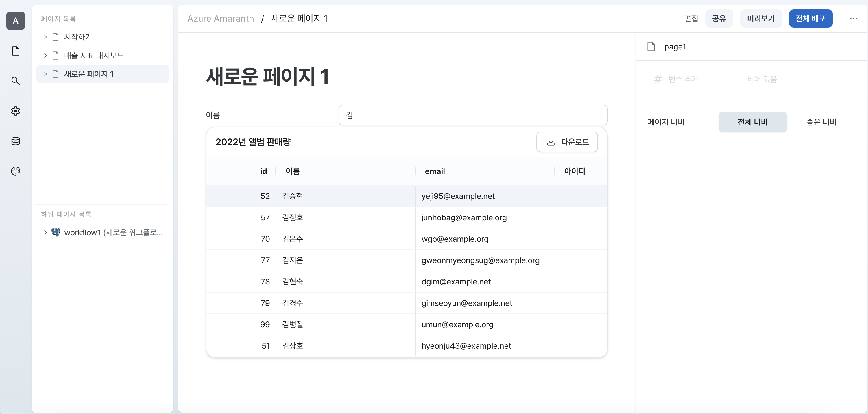The height and width of the screenshot is (414, 868).
Task: Click email gweonmyeongsug@example.org
Action: (481, 260)
